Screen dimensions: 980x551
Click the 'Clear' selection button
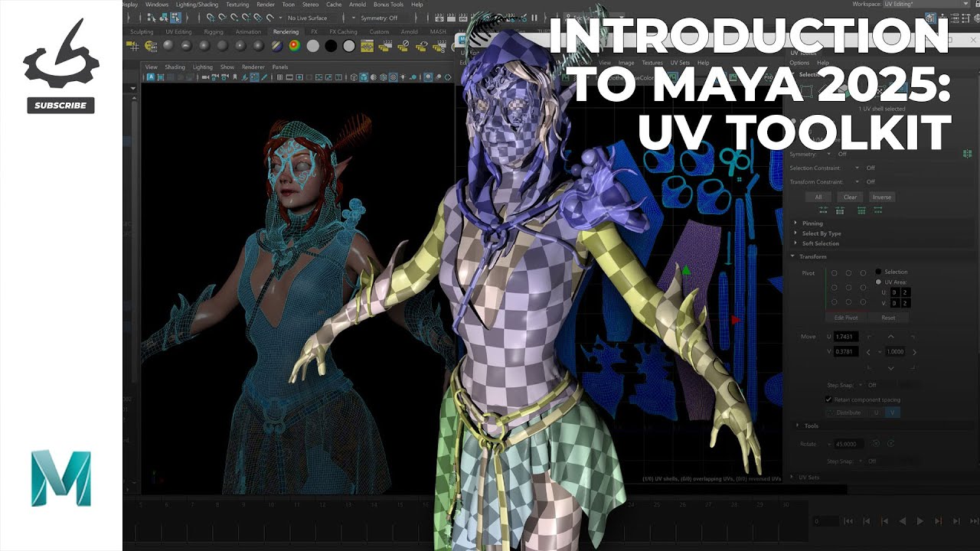coord(850,197)
